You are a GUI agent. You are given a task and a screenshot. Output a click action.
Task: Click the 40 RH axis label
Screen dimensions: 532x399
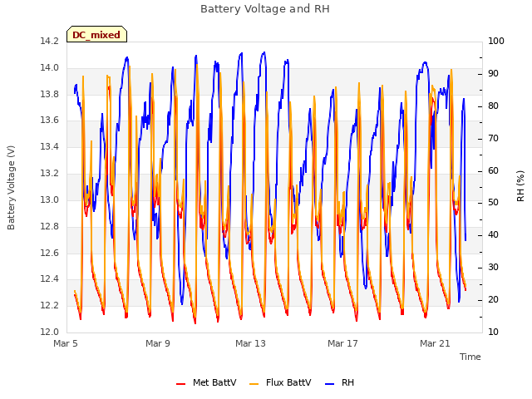pos(493,235)
